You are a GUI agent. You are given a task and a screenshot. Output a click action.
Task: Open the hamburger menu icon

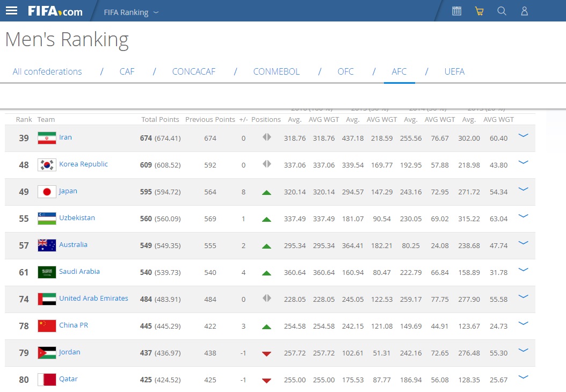[11, 11]
